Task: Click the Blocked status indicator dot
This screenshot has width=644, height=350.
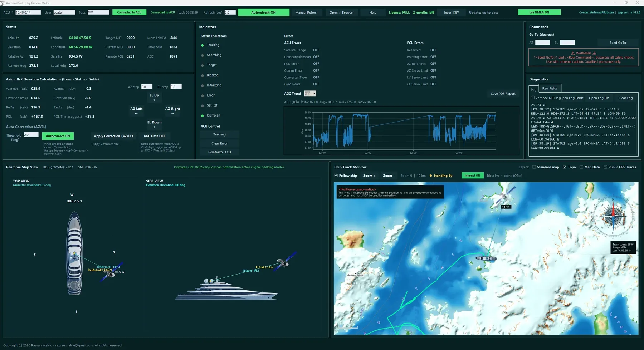Action: 203,75
